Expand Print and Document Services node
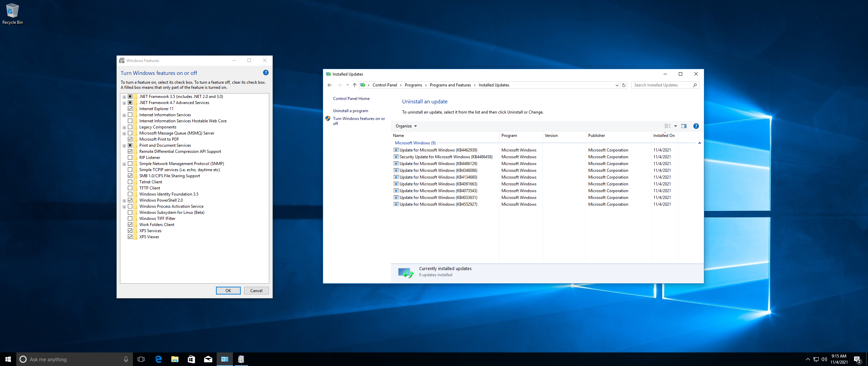This screenshot has height=366, width=868. pos(124,146)
